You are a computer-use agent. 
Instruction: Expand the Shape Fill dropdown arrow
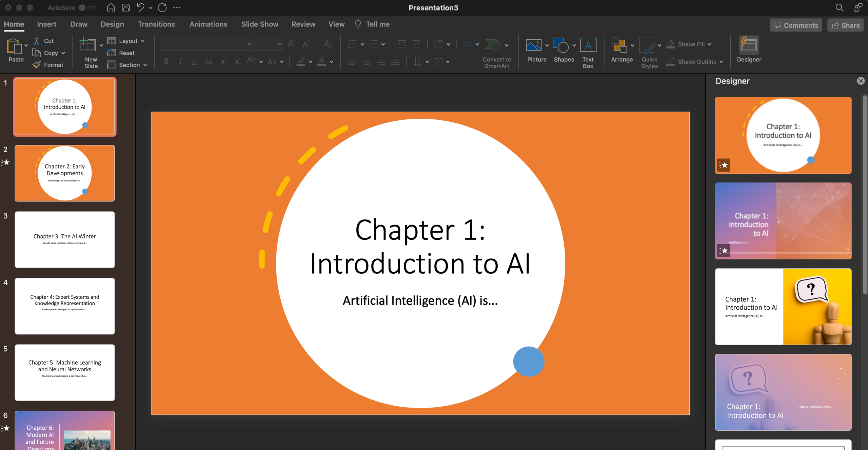709,44
